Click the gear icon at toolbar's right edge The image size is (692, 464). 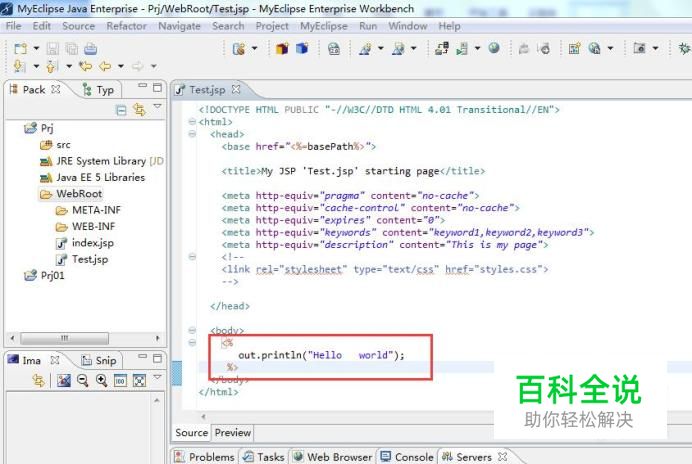(684, 48)
